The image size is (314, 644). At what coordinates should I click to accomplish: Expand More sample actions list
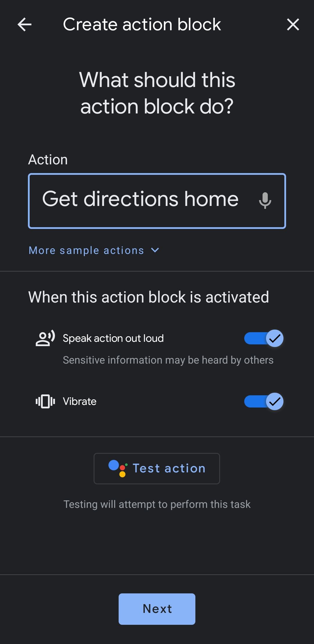click(86, 250)
